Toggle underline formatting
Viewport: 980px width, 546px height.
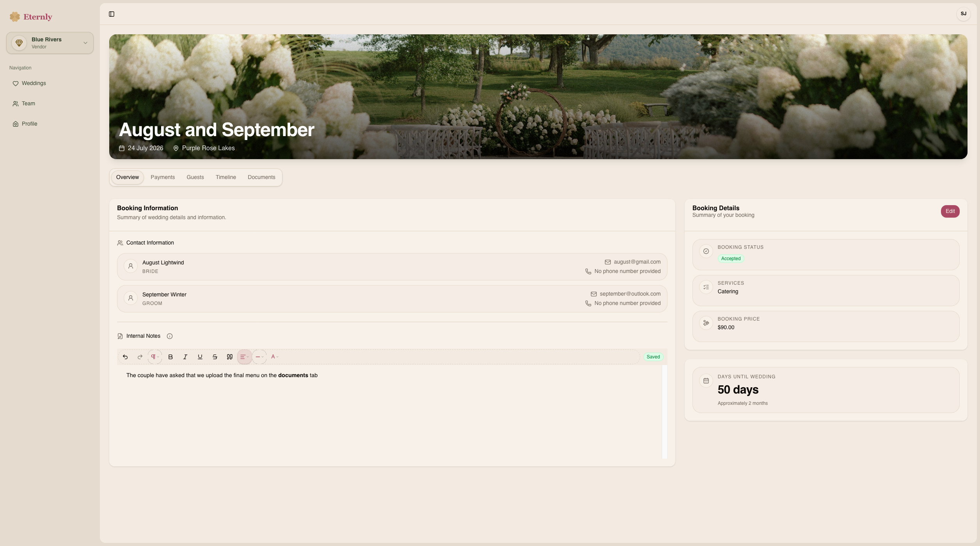[200, 357]
